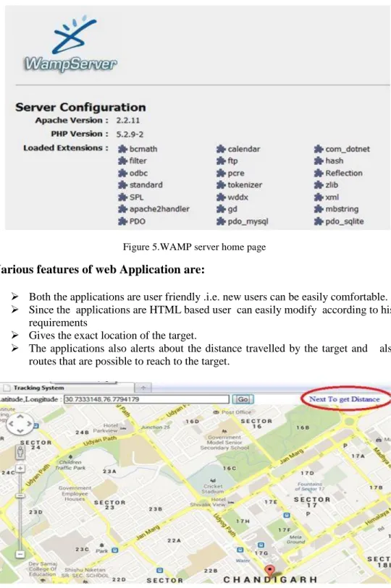Screen dimensions: 391x588
Task: Click the hash extension puzzle icon
Action: click(x=319, y=161)
